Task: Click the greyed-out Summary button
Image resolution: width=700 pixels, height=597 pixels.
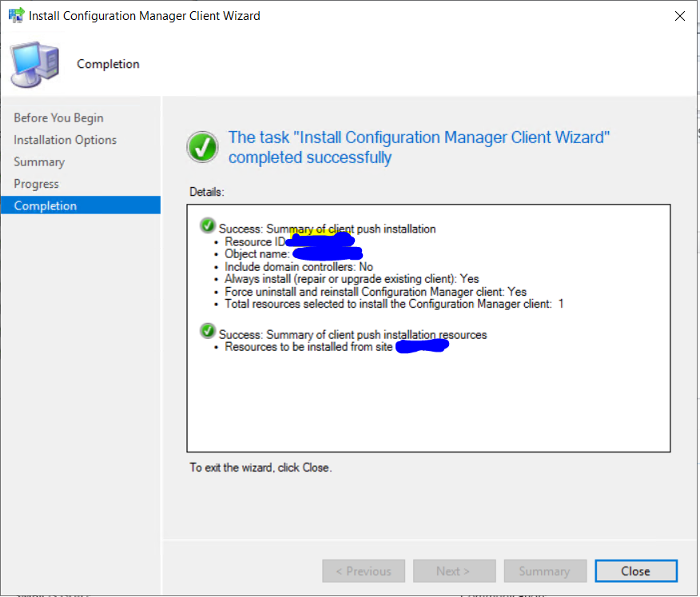Action: click(545, 571)
